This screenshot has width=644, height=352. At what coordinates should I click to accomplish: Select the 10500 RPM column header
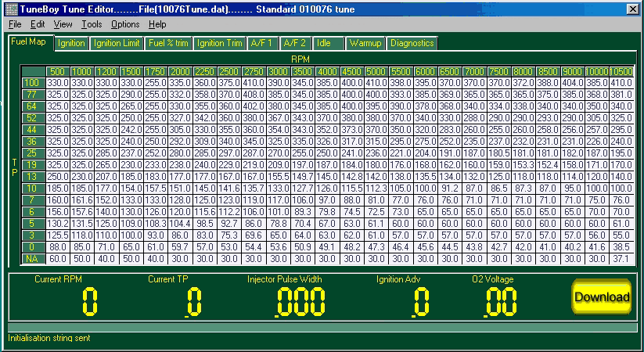click(x=621, y=71)
